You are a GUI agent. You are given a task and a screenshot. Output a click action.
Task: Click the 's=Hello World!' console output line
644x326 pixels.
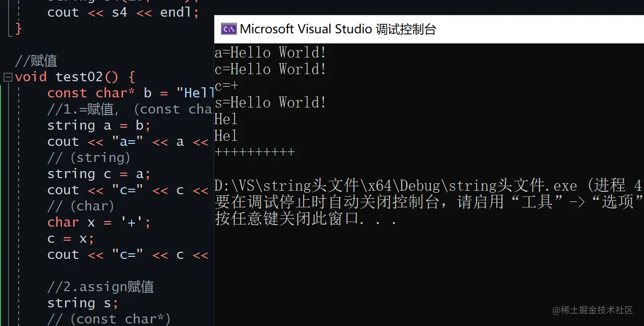(x=270, y=102)
